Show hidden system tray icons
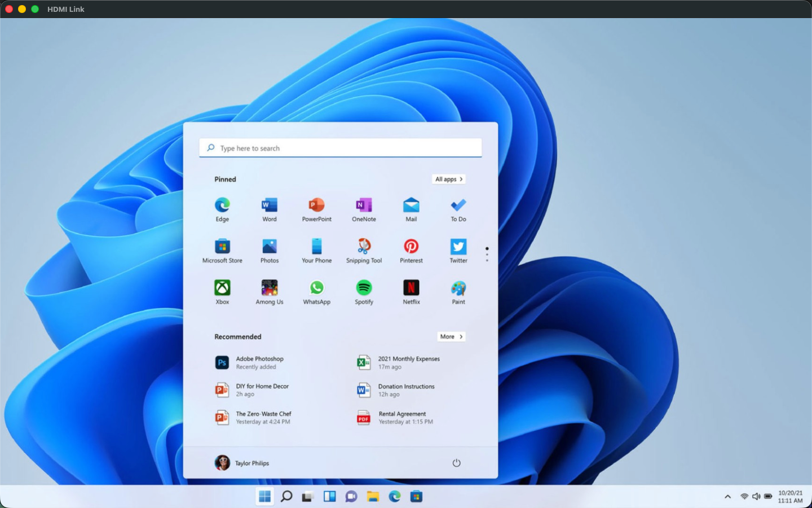 pyautogui.click(x=727, y=497)
